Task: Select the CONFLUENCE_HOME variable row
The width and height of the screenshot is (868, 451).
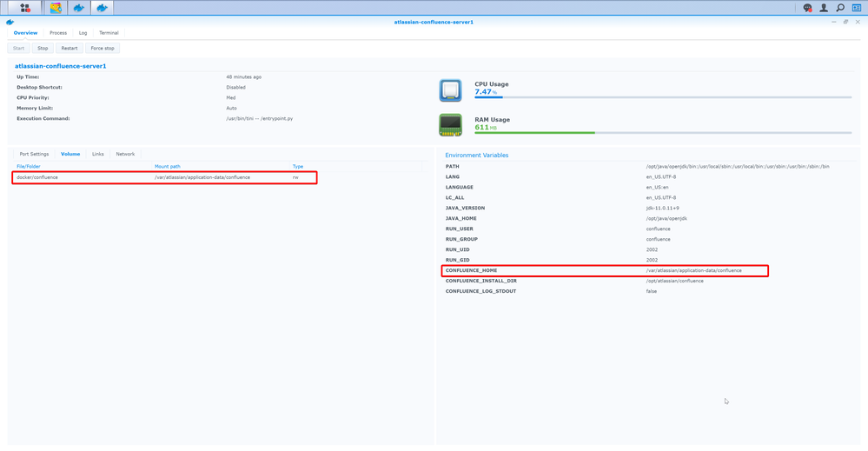Action: pyautogui.click(x=647, y=270)
